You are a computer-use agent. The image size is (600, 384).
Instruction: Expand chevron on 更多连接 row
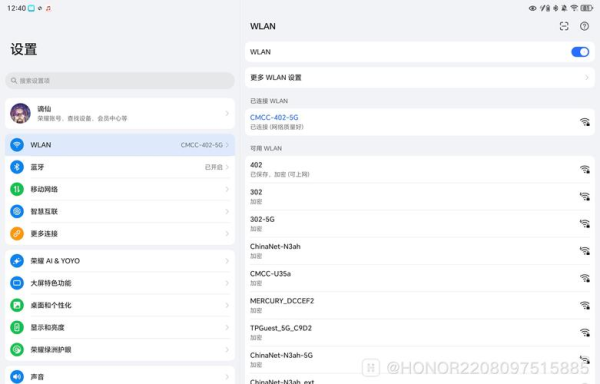pyautogui.click(x=227, y=234)
